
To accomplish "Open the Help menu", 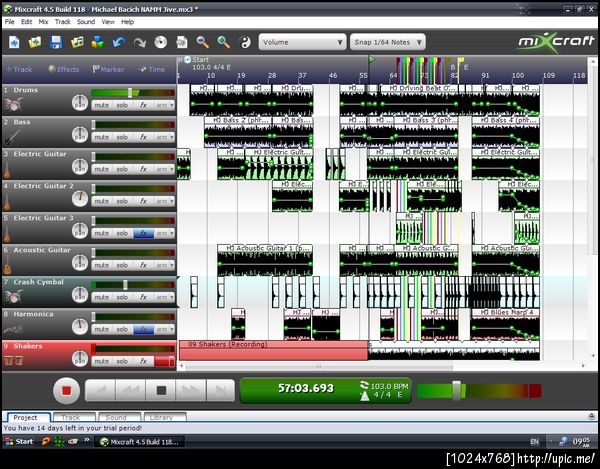I will [x=127, y=22].
